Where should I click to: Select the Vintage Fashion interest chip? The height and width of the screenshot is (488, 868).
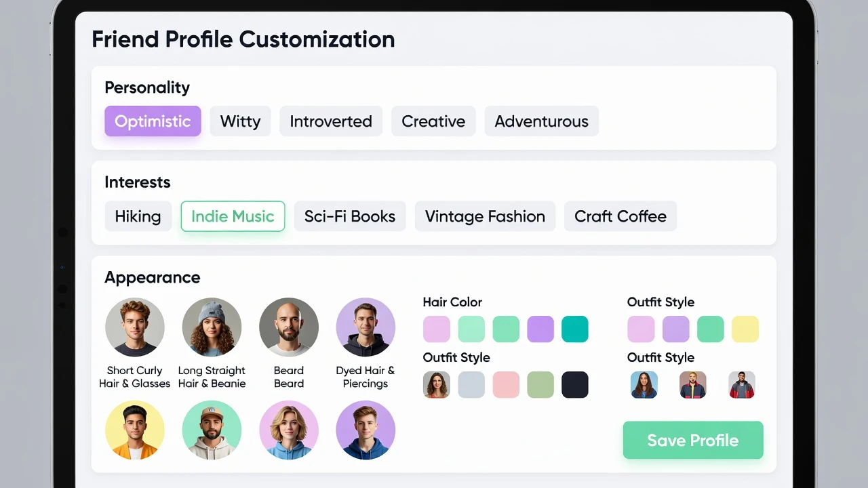coord(485,216)
